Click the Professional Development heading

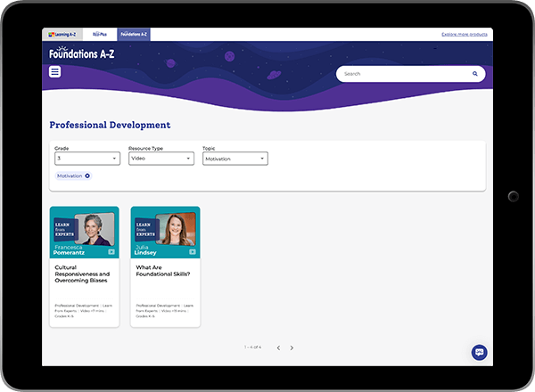110,125
